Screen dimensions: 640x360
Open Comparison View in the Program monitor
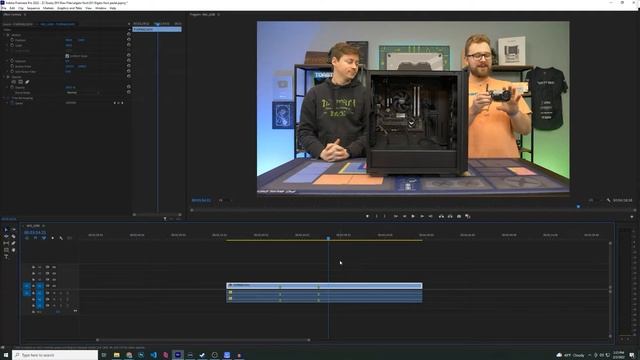468,216
